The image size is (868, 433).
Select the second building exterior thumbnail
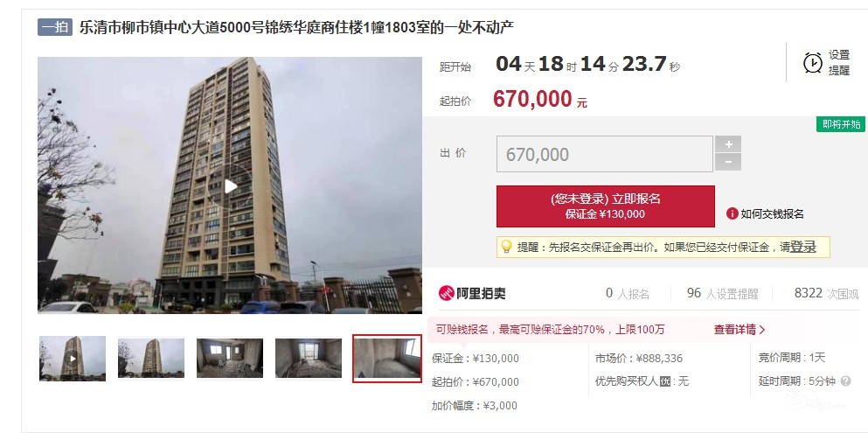(151, 359)
